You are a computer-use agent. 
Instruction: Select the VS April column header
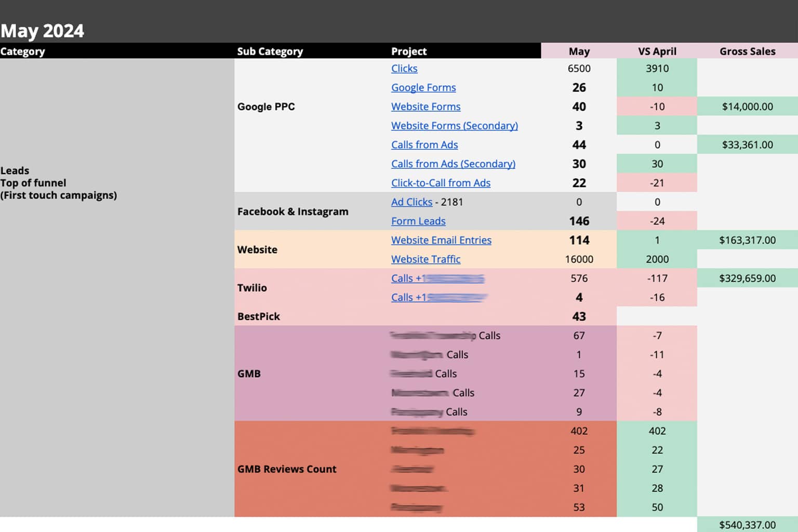click(x=657, y=51)
